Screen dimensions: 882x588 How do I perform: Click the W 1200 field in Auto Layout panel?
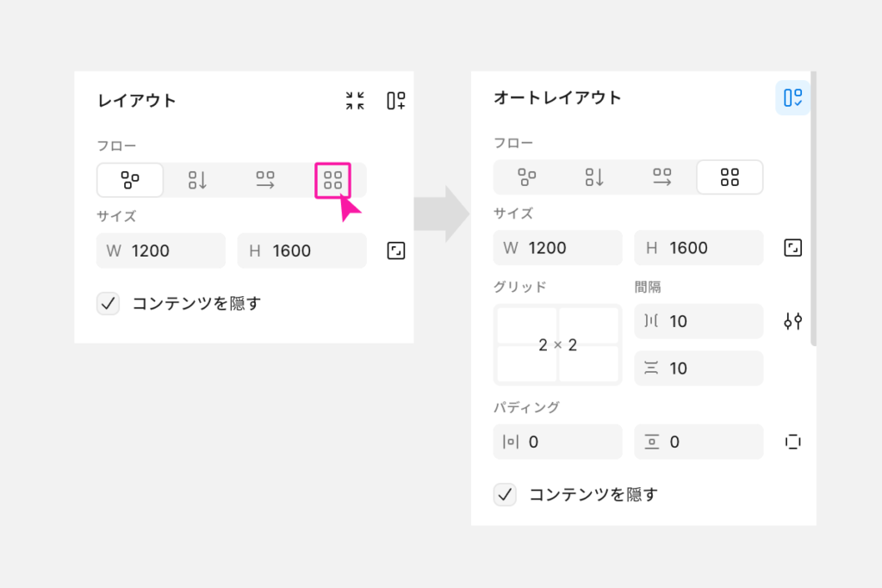click(557, 248)
